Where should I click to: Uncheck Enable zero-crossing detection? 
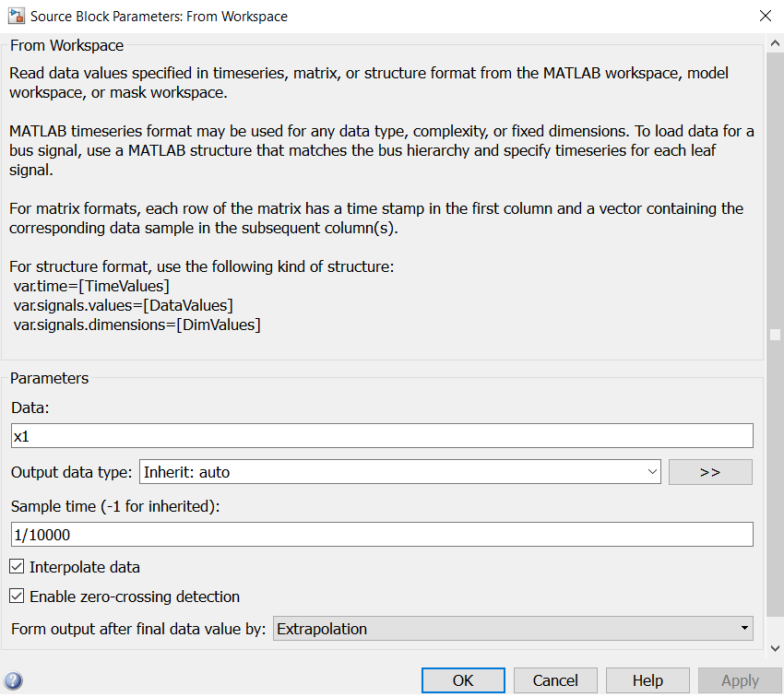coord(16,597)
